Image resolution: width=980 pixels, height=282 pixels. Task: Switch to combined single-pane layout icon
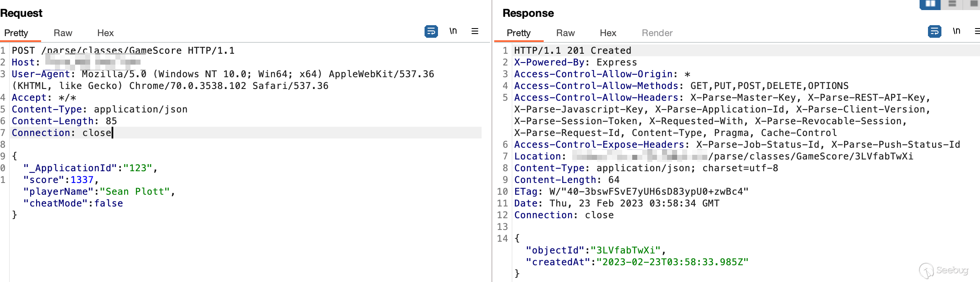coord(973,4)
